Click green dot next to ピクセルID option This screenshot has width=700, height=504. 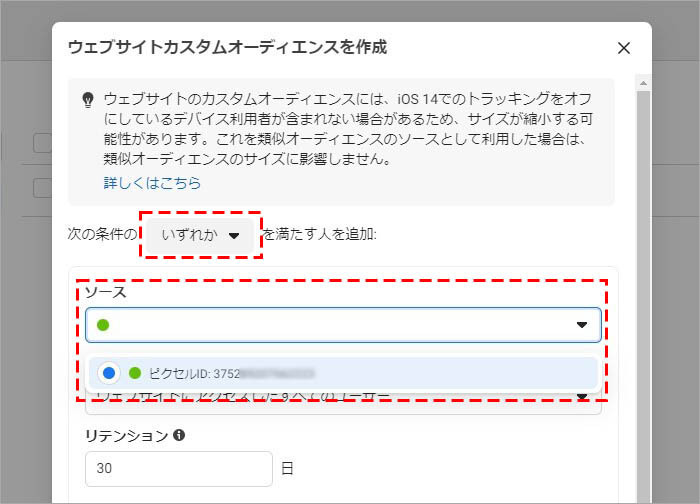point(135,373)
